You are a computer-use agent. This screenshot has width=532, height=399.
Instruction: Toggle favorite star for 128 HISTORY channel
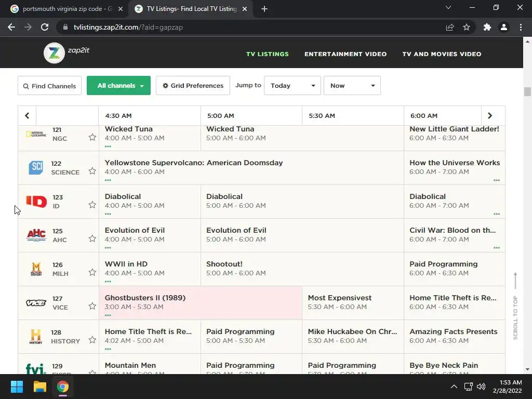(x=92, y=340)
